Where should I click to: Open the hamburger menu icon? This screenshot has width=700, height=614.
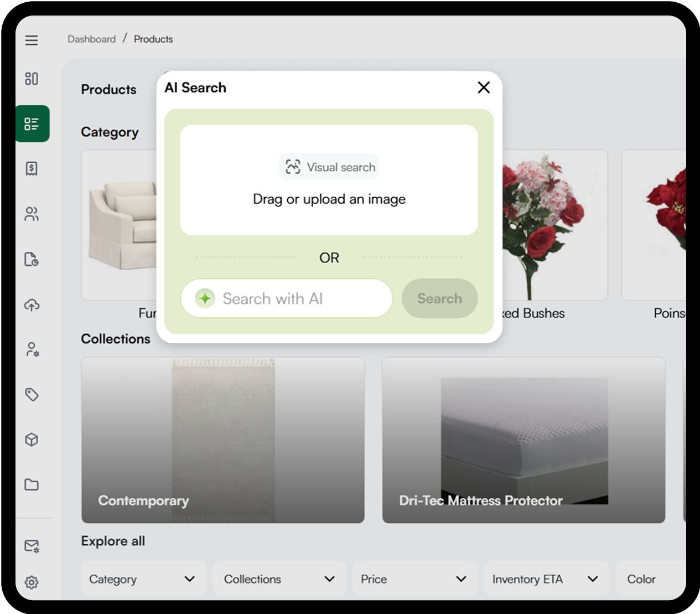[x=32, y=40]
